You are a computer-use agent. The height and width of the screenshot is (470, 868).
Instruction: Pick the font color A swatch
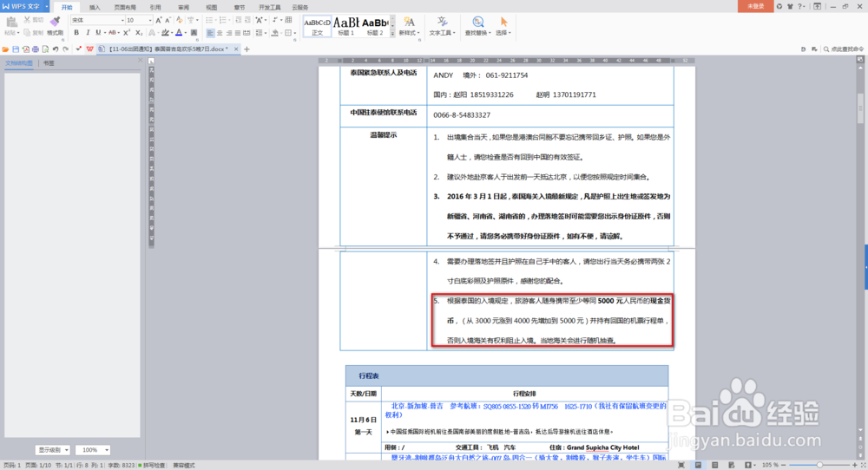[179, 33]
